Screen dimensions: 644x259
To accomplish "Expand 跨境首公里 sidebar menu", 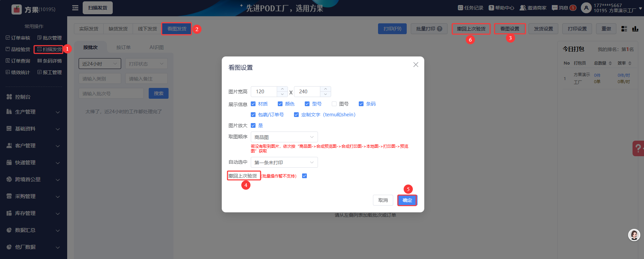I will [33, 179].
